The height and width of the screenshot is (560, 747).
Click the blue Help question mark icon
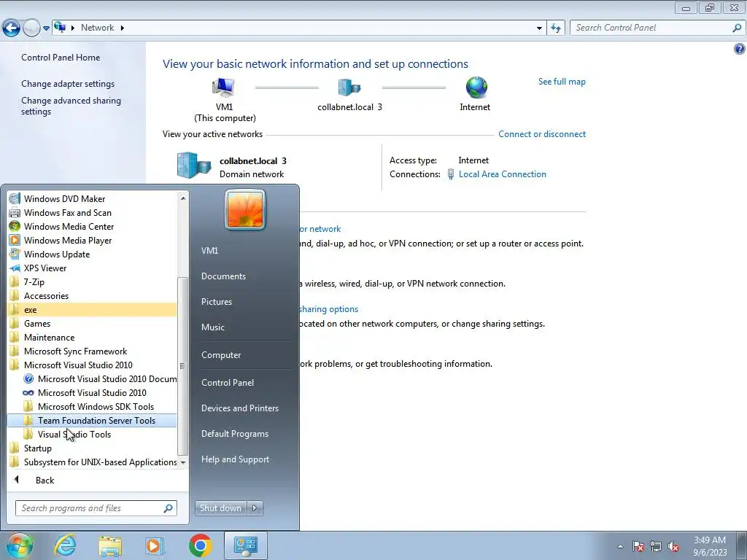point(740,49)
